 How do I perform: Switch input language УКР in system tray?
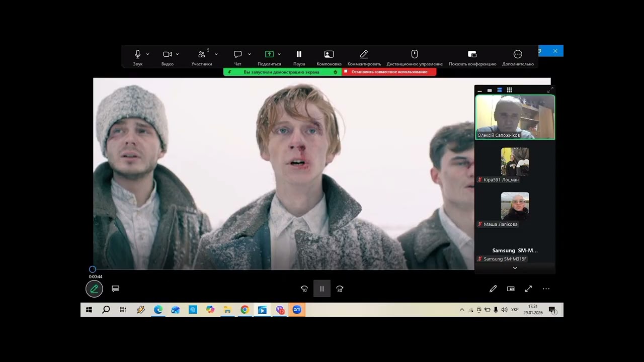tap(515, 310)
